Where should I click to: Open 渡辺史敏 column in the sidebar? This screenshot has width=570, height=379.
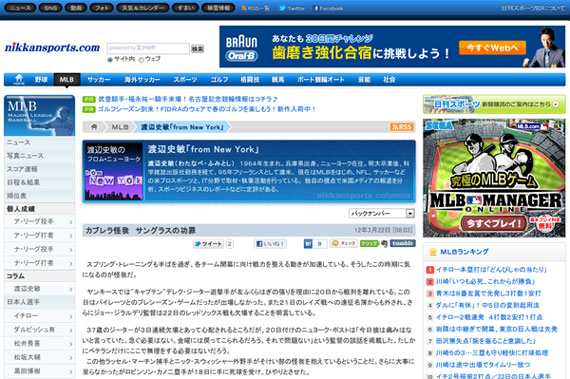click(40, 289)
